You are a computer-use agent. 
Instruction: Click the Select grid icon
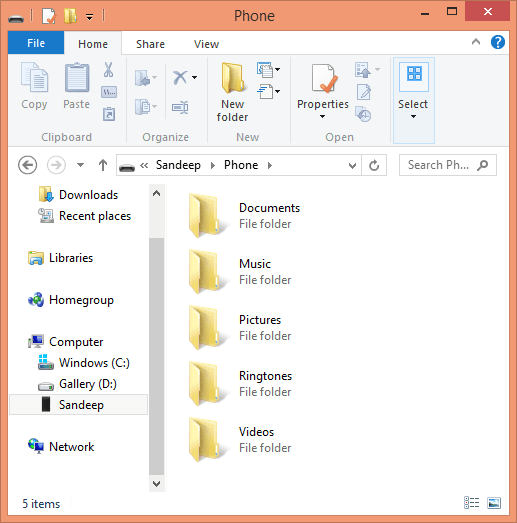click(x=414, y=74)
